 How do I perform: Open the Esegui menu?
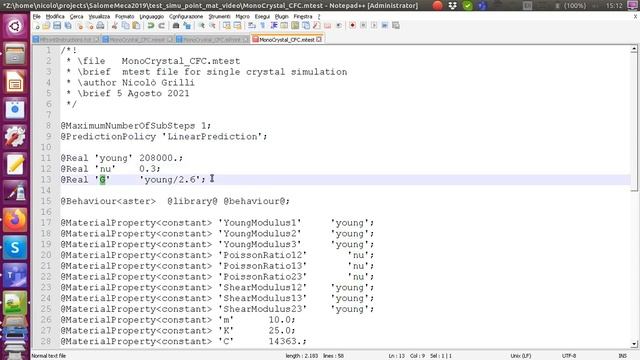[262, 16]
